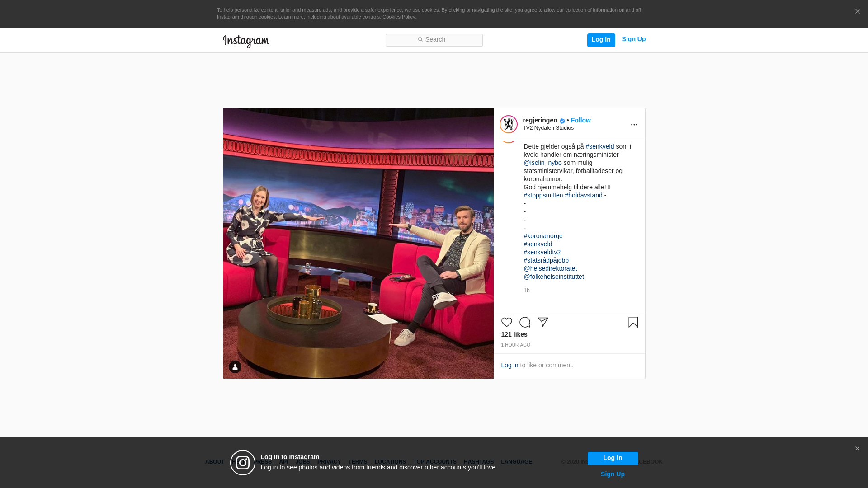Save the post with bookmark icon

pos(633,322)
